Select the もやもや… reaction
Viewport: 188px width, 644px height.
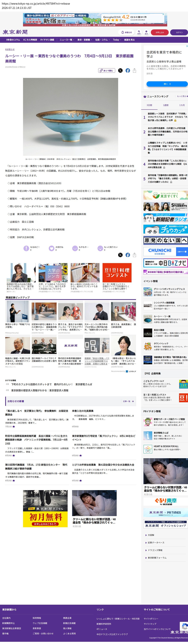click(x=75, y=248)
